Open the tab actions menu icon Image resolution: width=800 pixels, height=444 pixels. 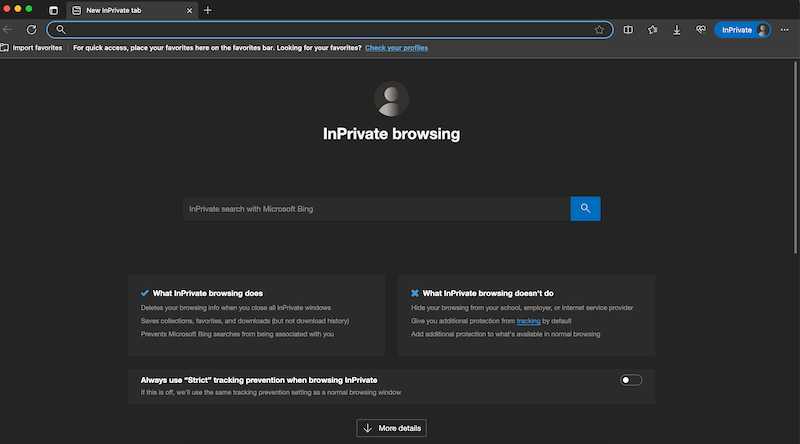(53, 10)
